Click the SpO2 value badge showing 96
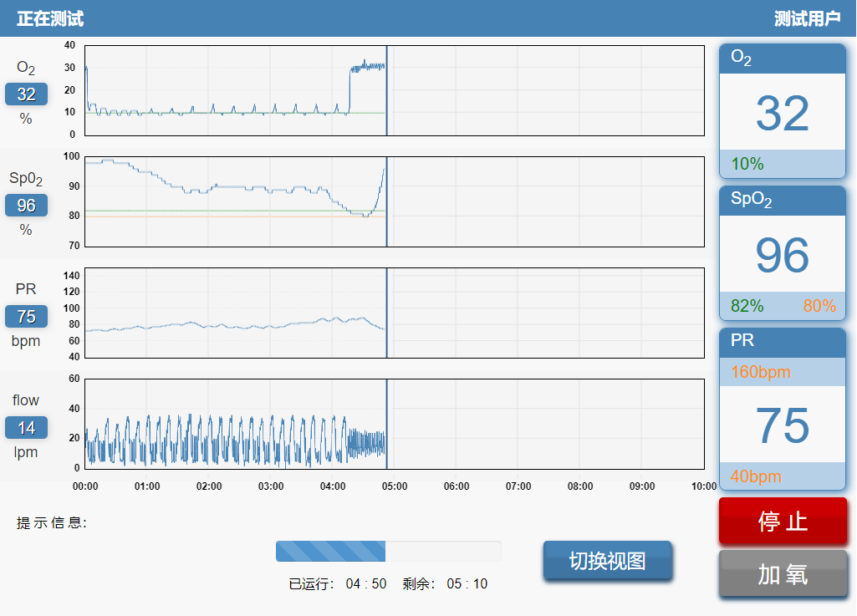Screen dimensions: 857x616 [26, 206]
